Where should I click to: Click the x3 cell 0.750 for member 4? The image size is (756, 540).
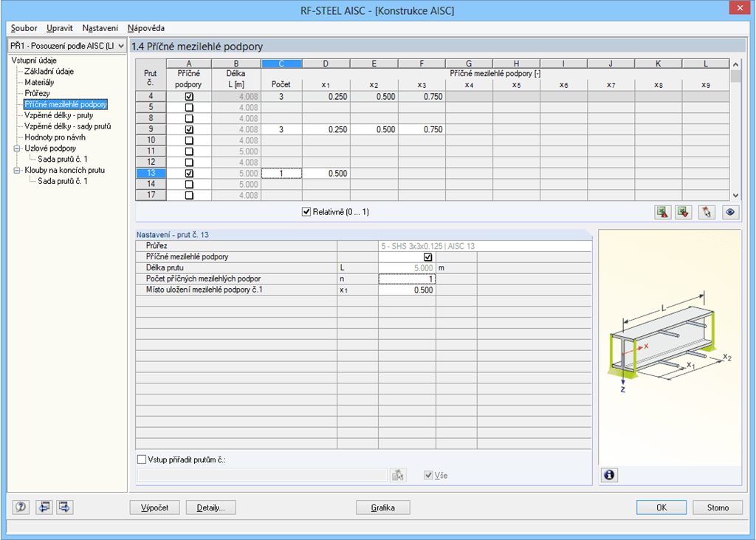(x=422, y=97)
